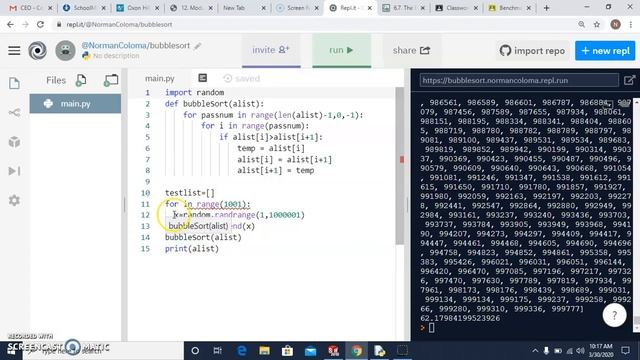
Task: Open the @NormanColoma/bubblesort link
Action: 136,45
